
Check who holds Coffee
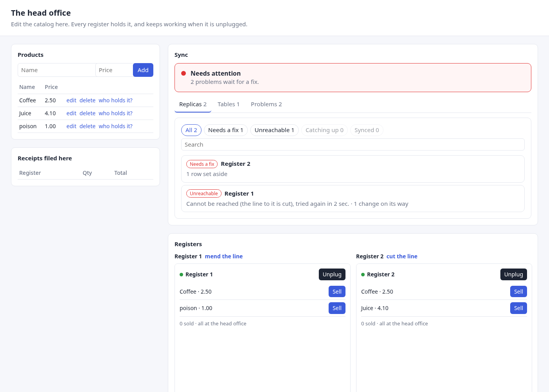[116, 100]
